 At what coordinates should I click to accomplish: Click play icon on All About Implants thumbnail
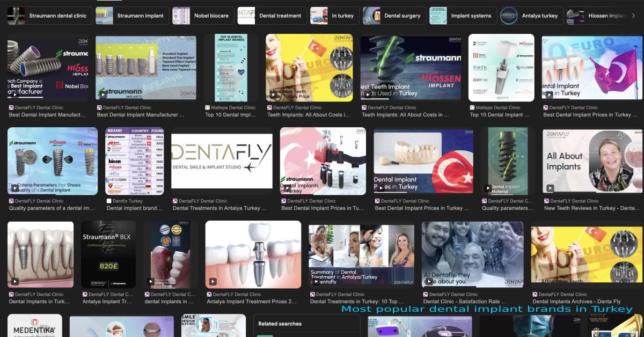550,188
